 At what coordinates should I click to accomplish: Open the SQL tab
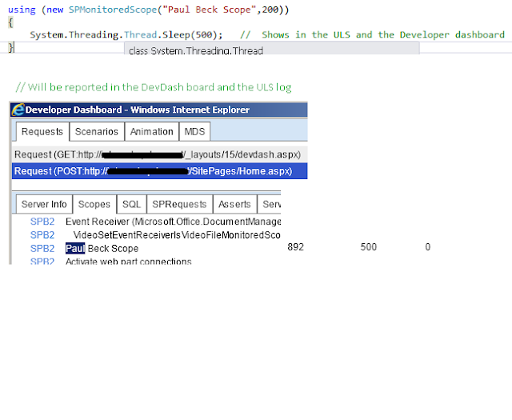point(131,204)
